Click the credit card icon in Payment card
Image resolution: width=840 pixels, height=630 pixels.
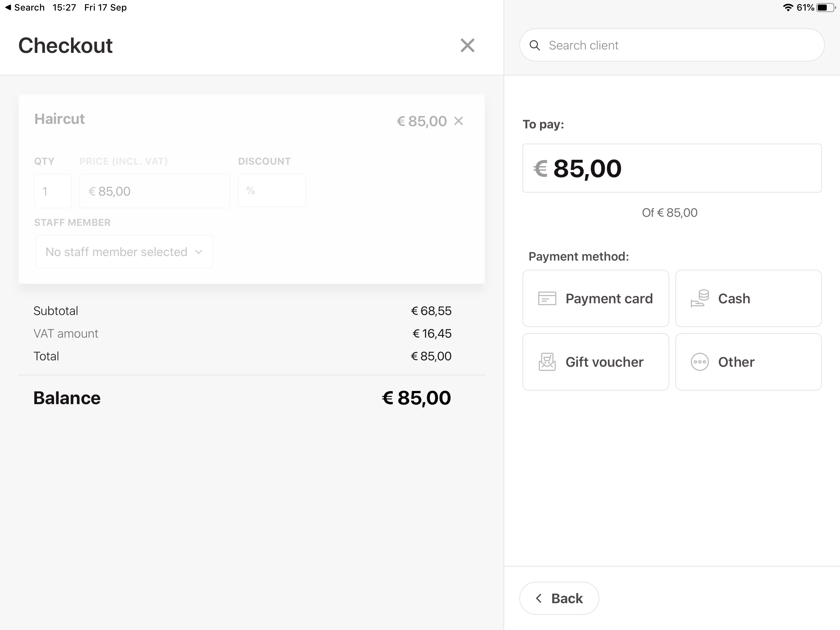point(547,298)
